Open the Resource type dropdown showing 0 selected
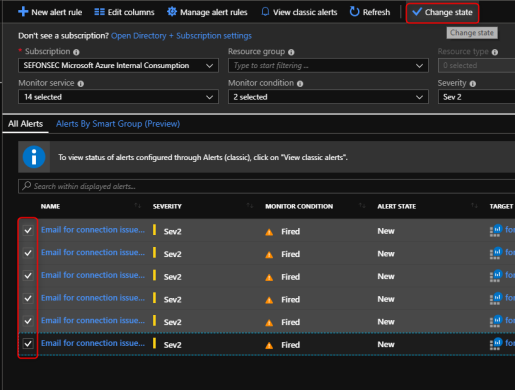The width and height of the screenshot is (515, 390). point(477,65)
